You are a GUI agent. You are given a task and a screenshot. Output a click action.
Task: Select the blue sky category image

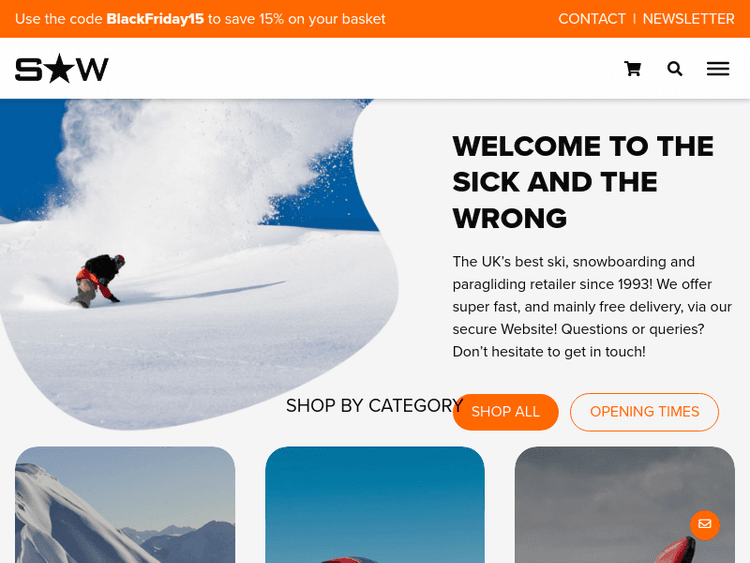pyautogui.click(x=375, y=505)
